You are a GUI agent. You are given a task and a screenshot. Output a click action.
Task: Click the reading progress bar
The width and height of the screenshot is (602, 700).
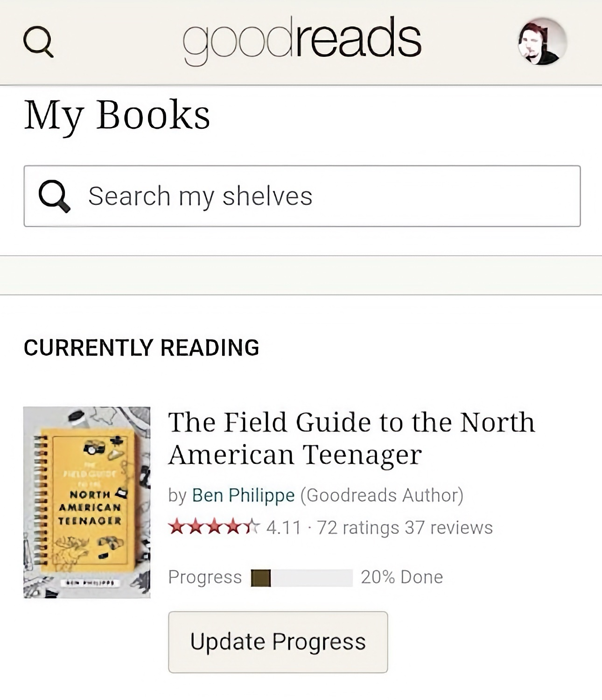pyautogui.click(x=301, y=578)
